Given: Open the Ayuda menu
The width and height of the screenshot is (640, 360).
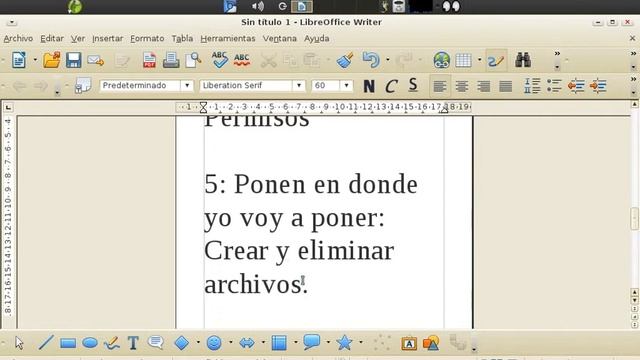Looking at the screenshot, I should click(317, 38).
